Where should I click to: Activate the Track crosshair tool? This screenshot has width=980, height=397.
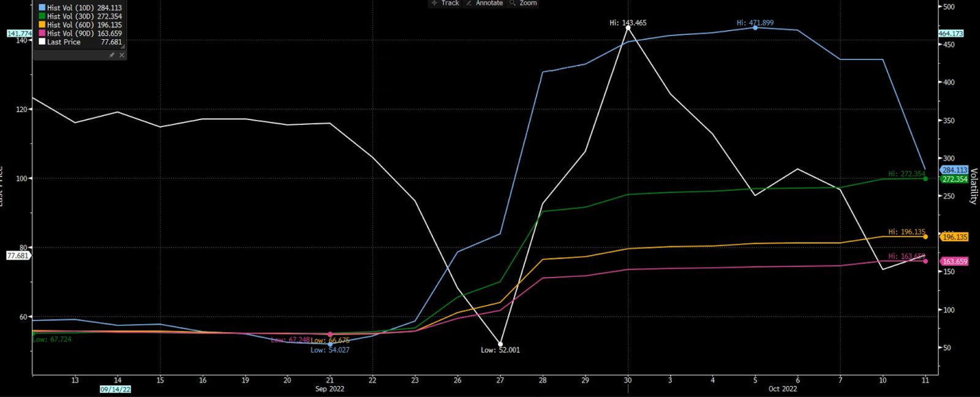(x=445, y=3)
